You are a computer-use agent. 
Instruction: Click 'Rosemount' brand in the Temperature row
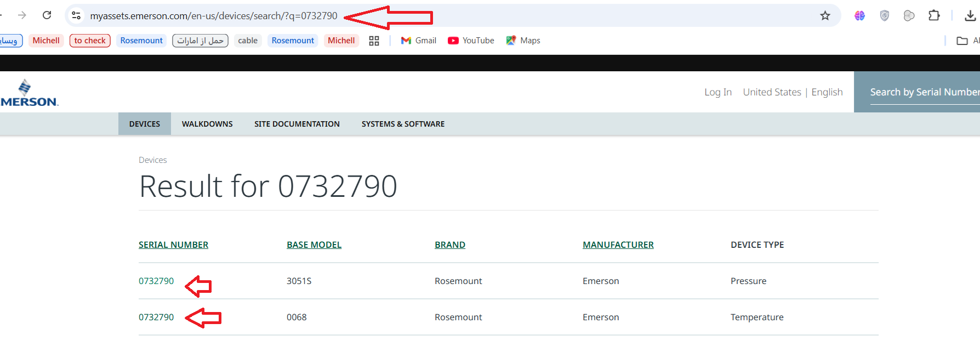pyautogui.click(x=458, y=317)
